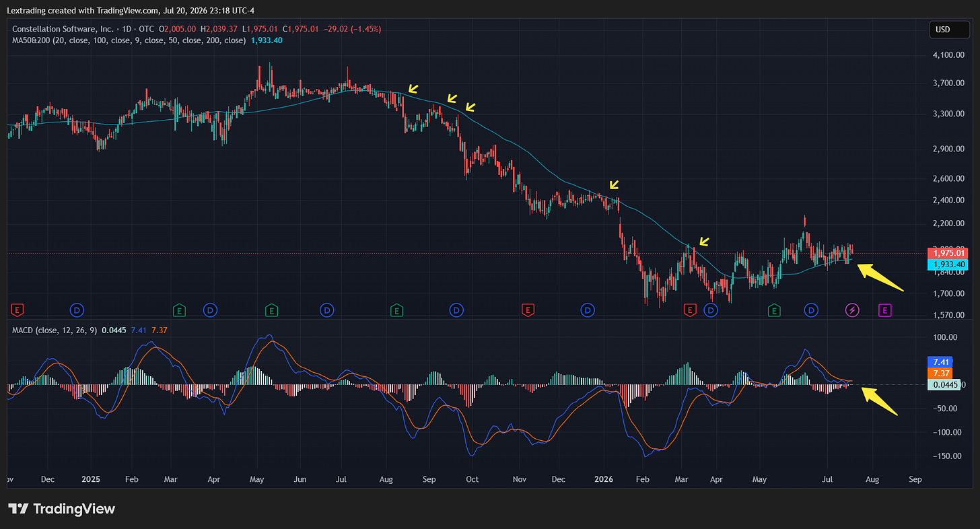
Task: Click the 2,400.00 price axis label
Action: point(949,200)
